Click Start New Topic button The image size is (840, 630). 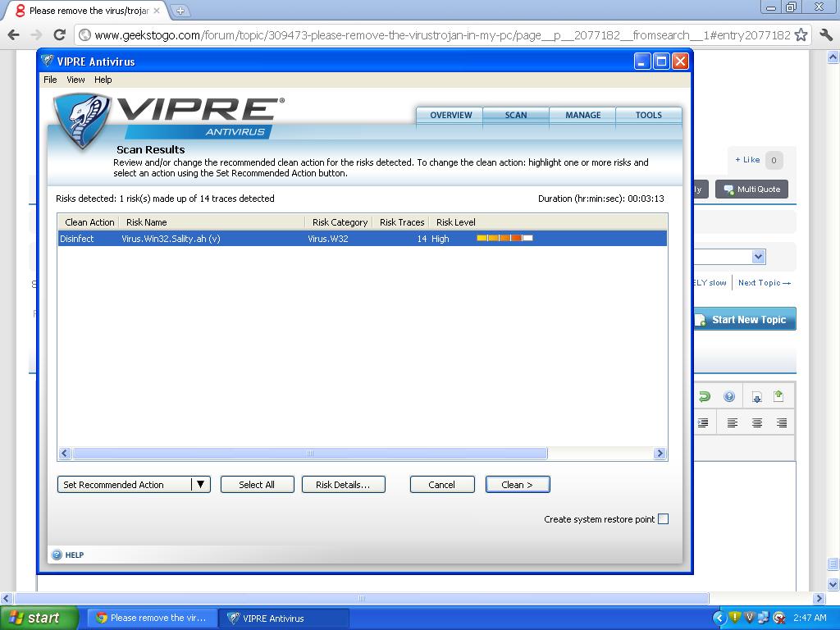[745, 319]
